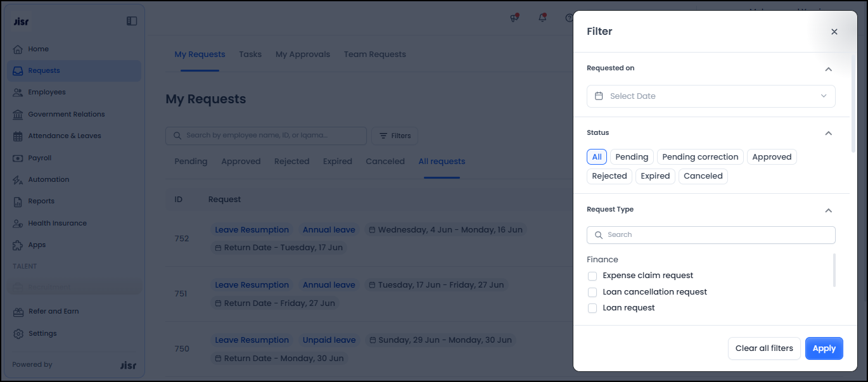The height and width of the screenshot is (382, 868).
Task: Collapse the Request Type section
Action: pyautogui.click(x=828, y=210)
